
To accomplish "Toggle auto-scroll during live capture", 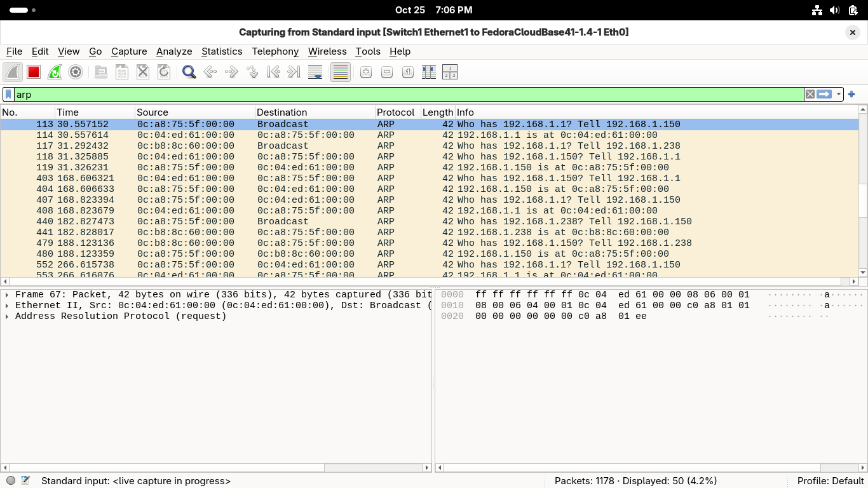I will coord(315,72).
